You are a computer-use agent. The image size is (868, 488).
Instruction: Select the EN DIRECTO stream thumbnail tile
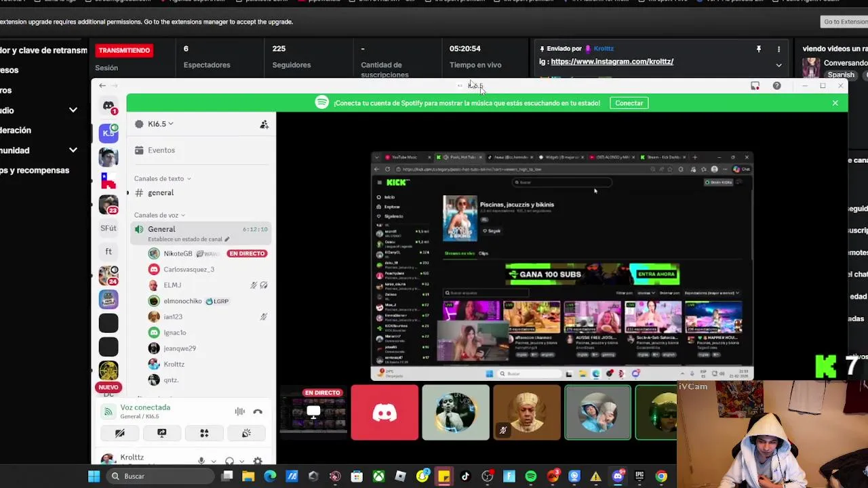(x=313, y=412)
